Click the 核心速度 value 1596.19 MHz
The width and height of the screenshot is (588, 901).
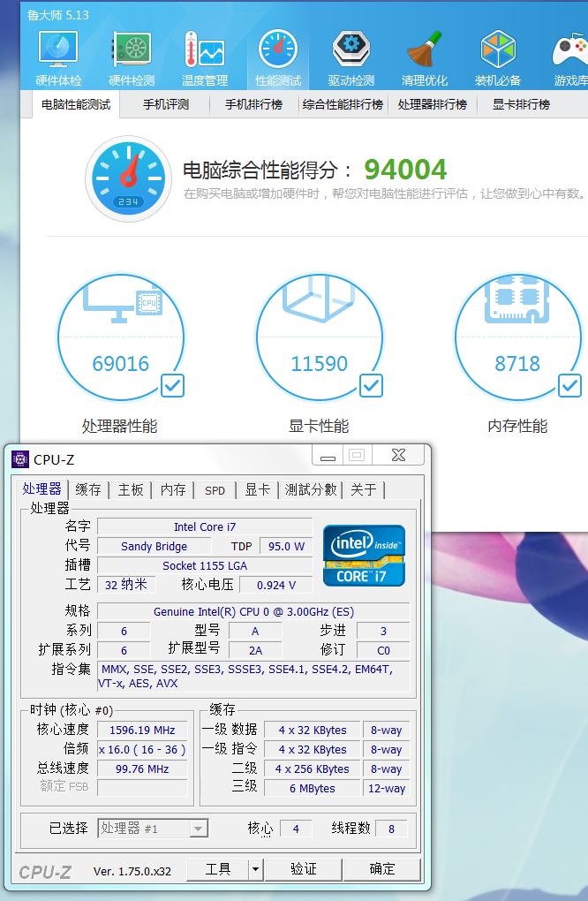point(142,730)
